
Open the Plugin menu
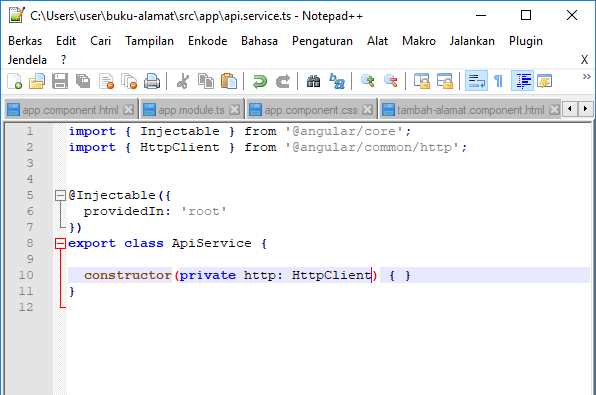click(x=526, y=41)
